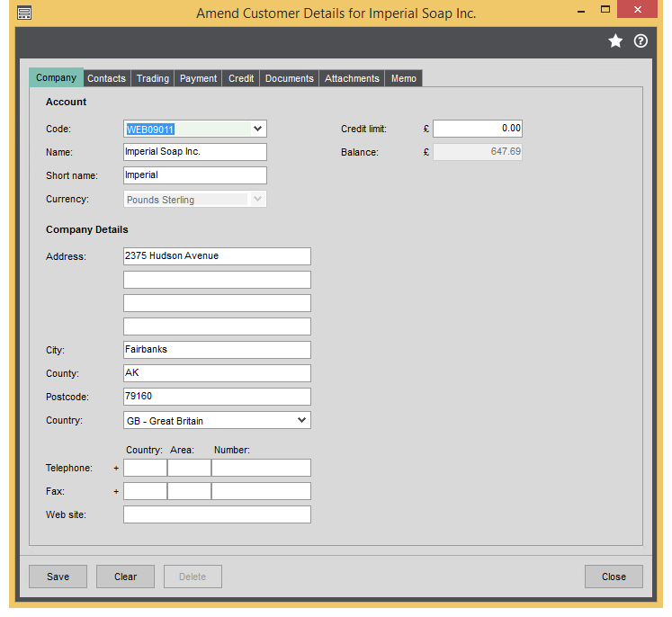Select the Postcode field
The image size is (672, 617).
coord(216,397)
